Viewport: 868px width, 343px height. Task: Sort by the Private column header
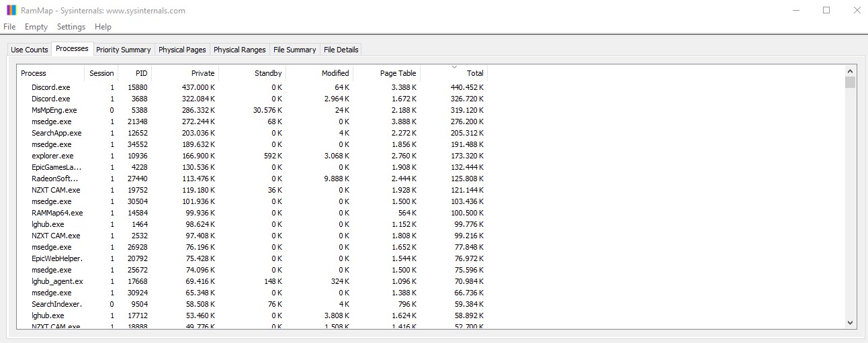(185, 73)
